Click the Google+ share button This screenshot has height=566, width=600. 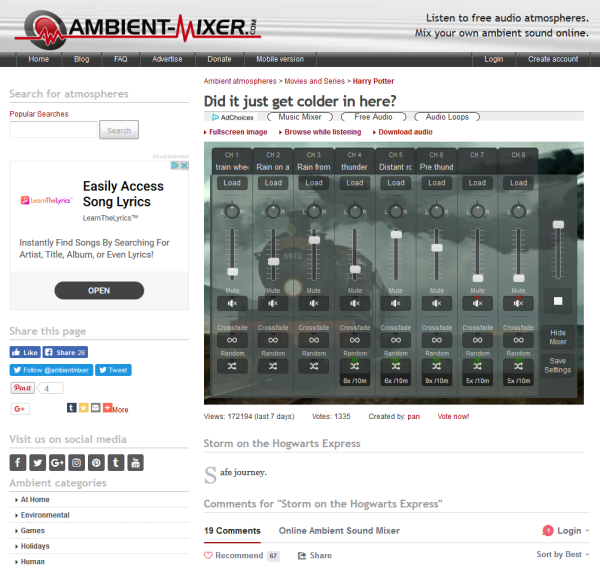point(20,409)
